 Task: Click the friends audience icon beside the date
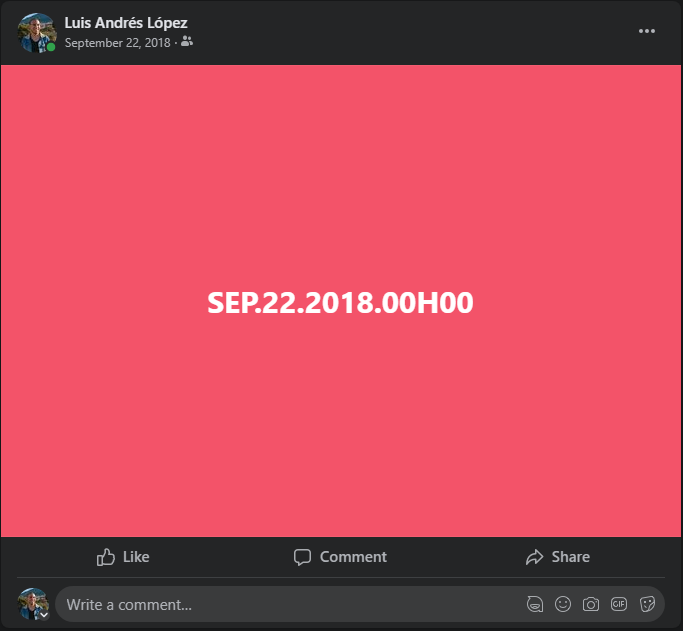187,41
